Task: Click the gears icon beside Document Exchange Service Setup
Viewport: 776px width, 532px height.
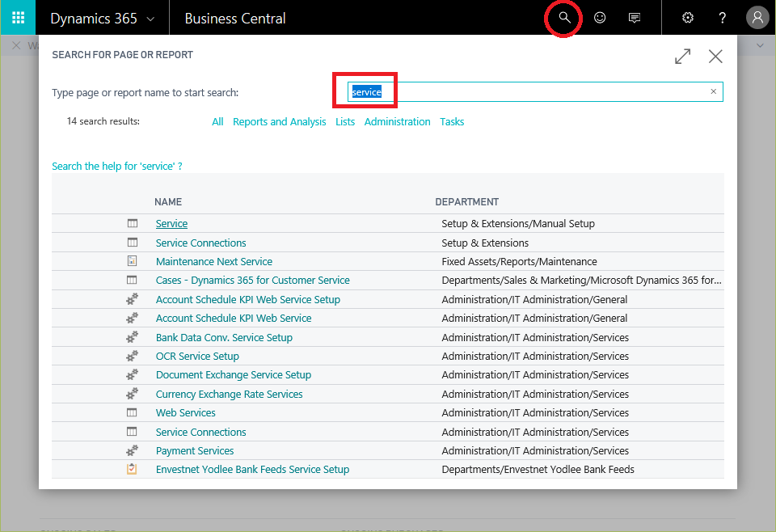Action: point(132,374)
